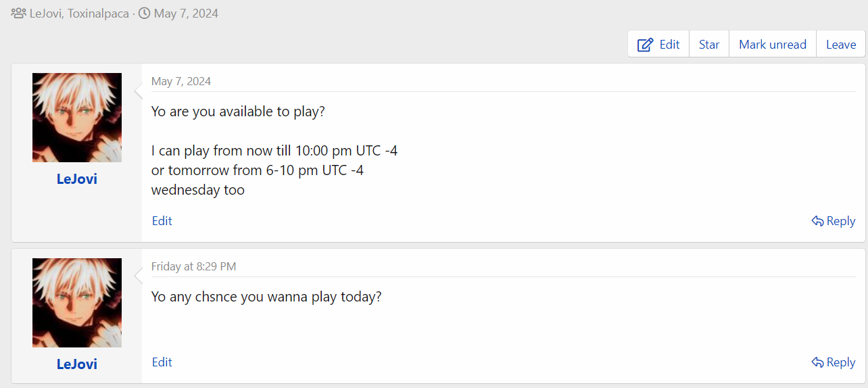This screenshot has width=868, height=388.
Task: Edit the "available to play" message
Action: (162, 221)
